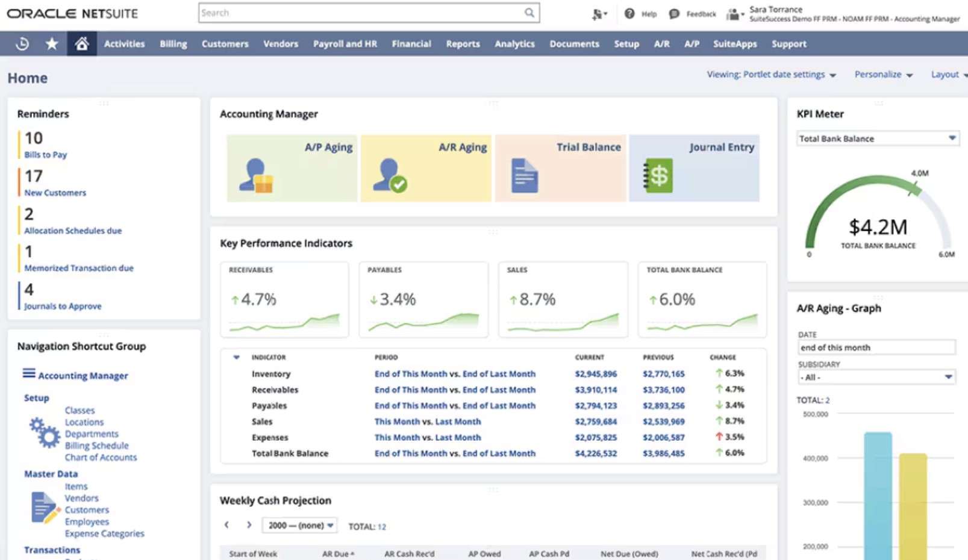Viewport: 968px width, 560px height.
Task: Open the Documents menu
Action: pos(574,44)
